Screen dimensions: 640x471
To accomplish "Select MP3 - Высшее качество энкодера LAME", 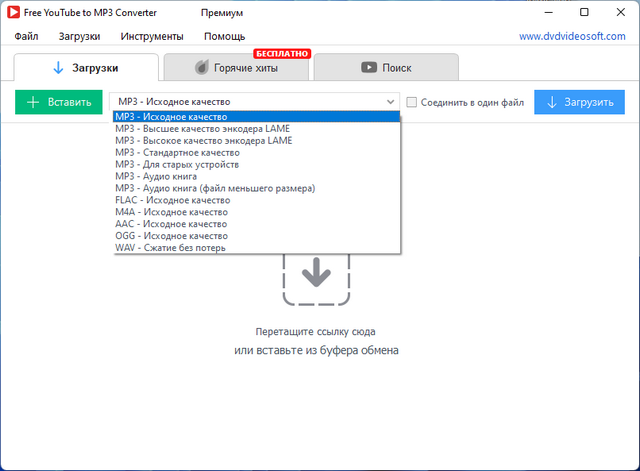I will [204, 129].
